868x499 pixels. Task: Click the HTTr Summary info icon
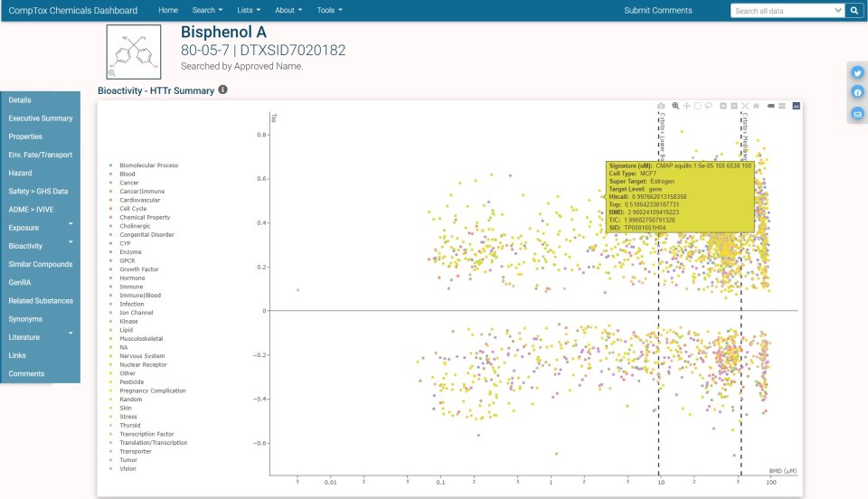(x=223, y=90)
